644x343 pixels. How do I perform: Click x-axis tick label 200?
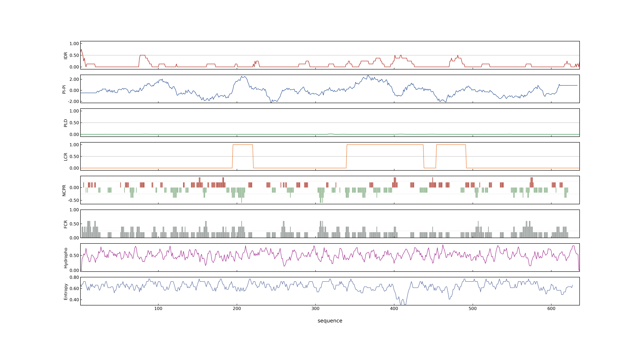237,309
